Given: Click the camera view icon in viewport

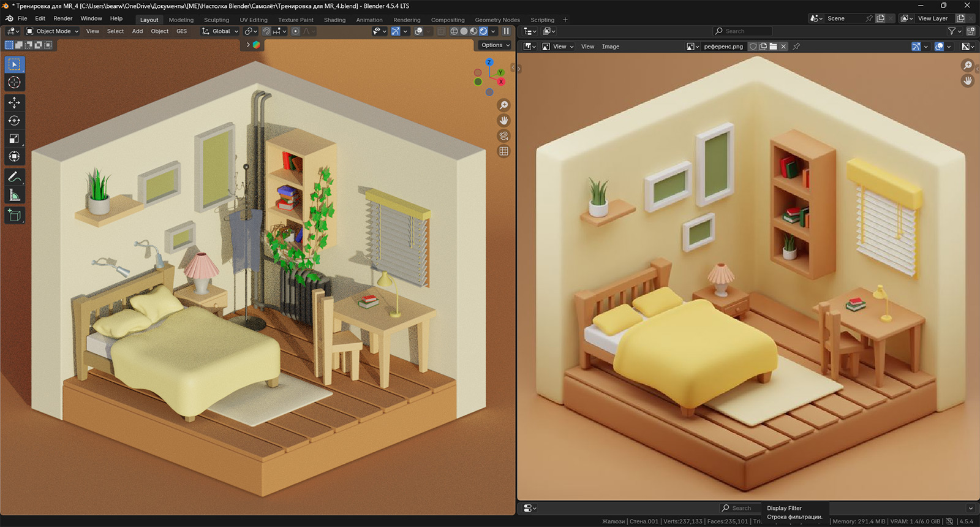Looking at the screenshot, I should 503,136.
